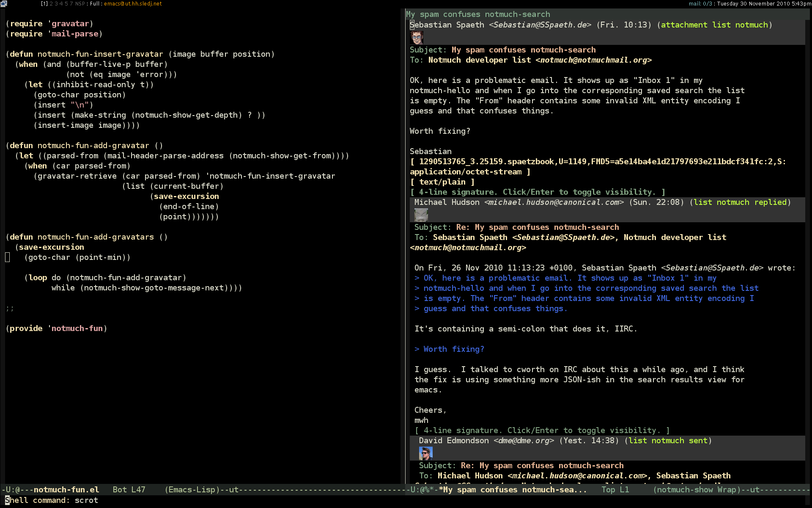Click the desktop icon in top-left corner
Viewport: 812px width, 508px height.
point(4,4)
